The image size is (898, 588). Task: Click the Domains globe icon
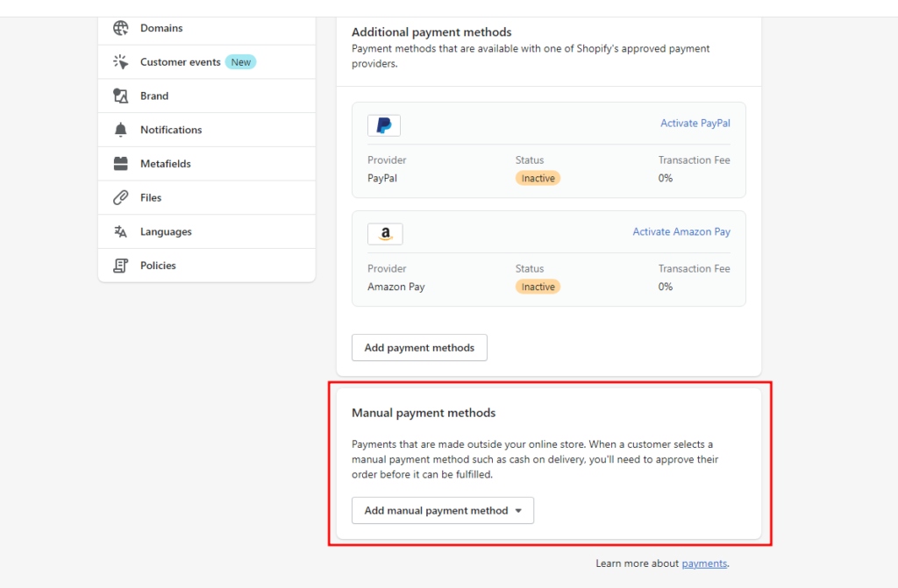pyautogui.click(x=121, y=28)
